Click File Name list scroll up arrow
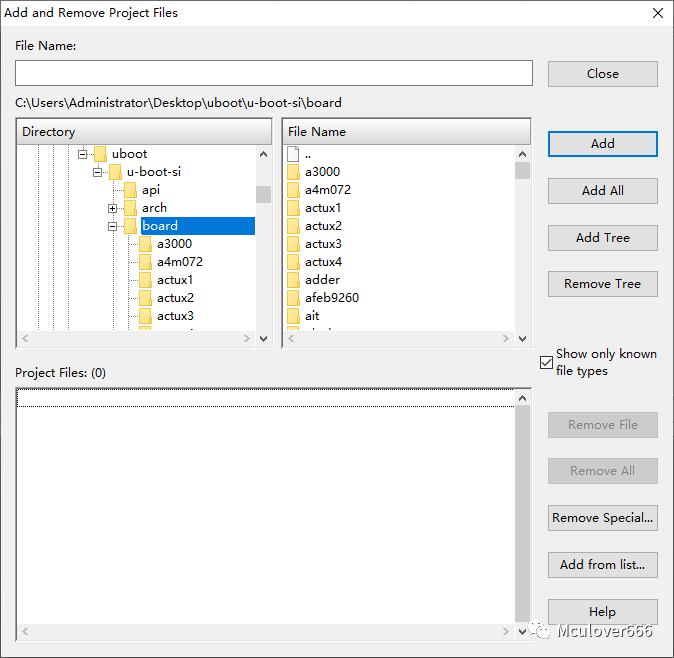This screenshot has height=658, width=674. point(522,154)
